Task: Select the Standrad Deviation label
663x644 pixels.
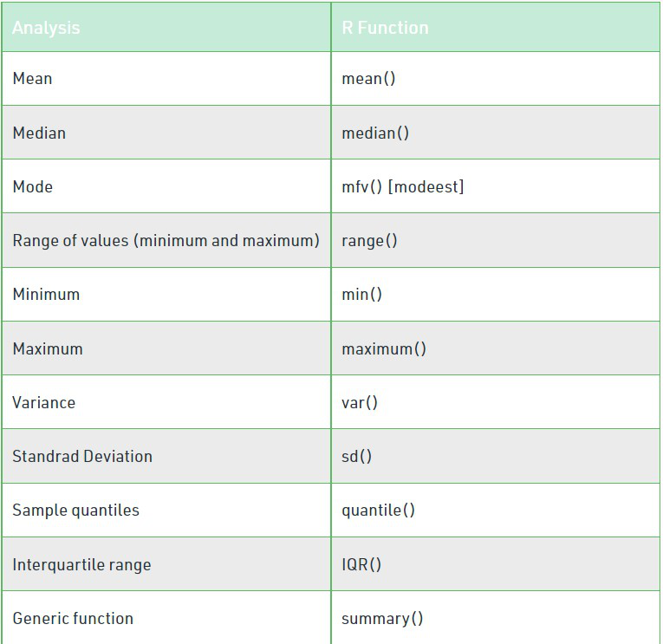Action: click(x=82, y=456)
